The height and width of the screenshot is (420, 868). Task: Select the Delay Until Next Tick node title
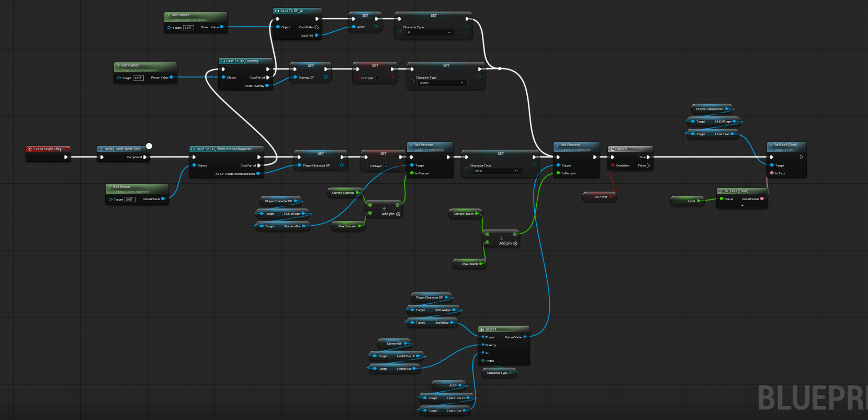(122, 149)
